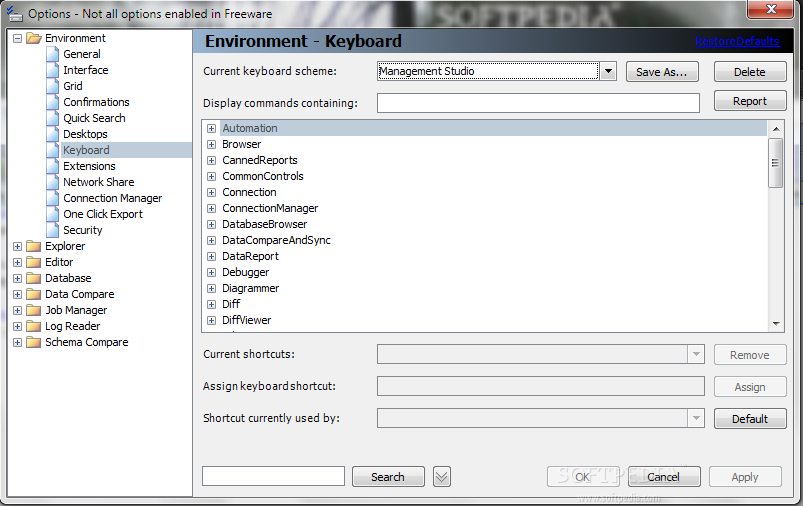
Task: Click the Explorer folder icon
Action: pyautogui.click(x=34, y=246)
